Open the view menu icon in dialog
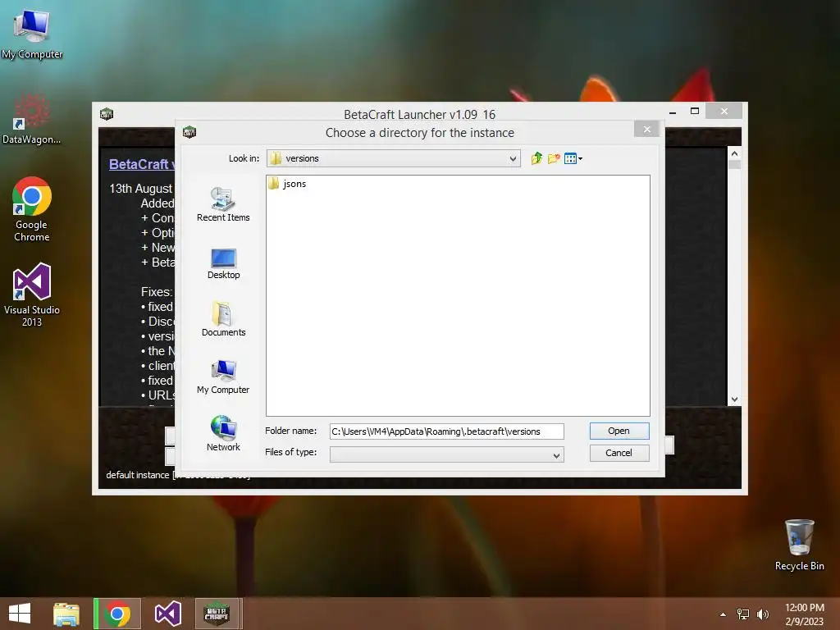 (573, 158)
